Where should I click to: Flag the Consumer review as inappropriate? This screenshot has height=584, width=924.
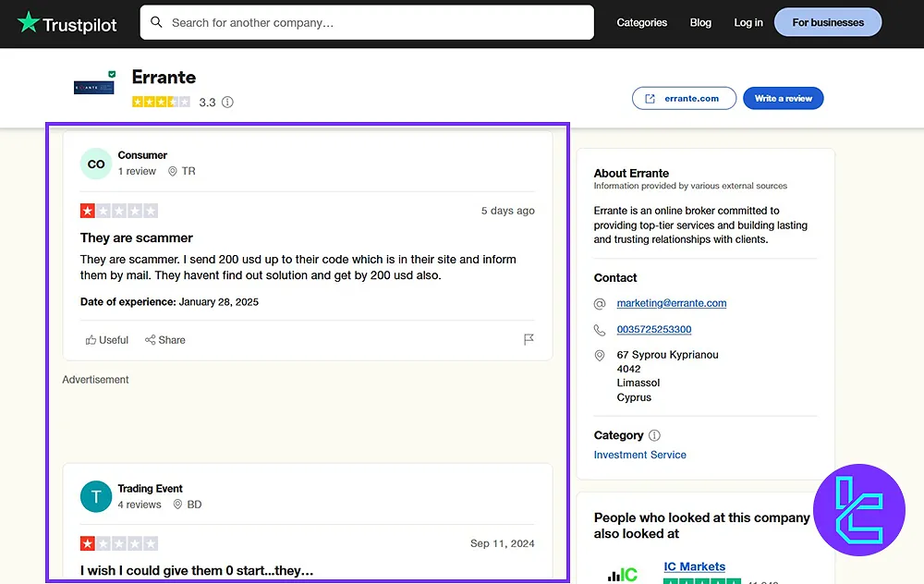click(x=529, y=340)
